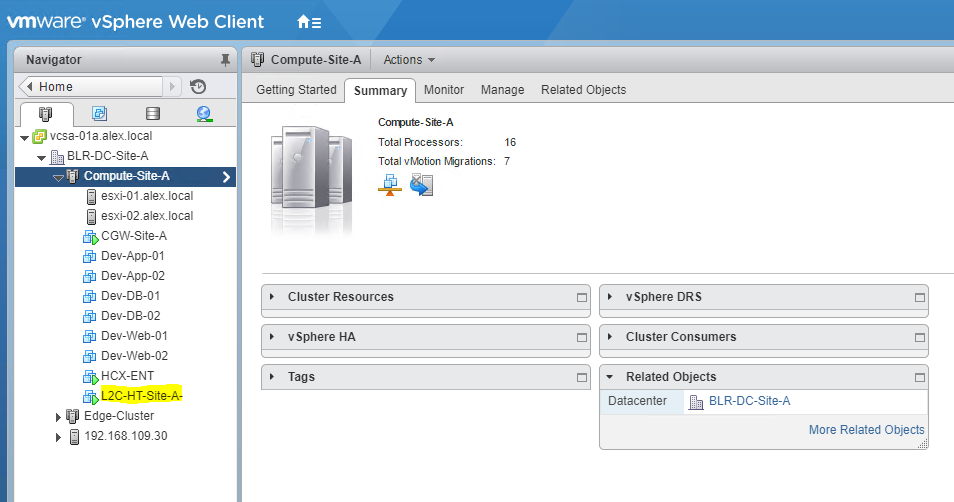Open the Actions dropdown menu
Image resolution: width=954 pixels, height=502 pixels.
[409, 60]
